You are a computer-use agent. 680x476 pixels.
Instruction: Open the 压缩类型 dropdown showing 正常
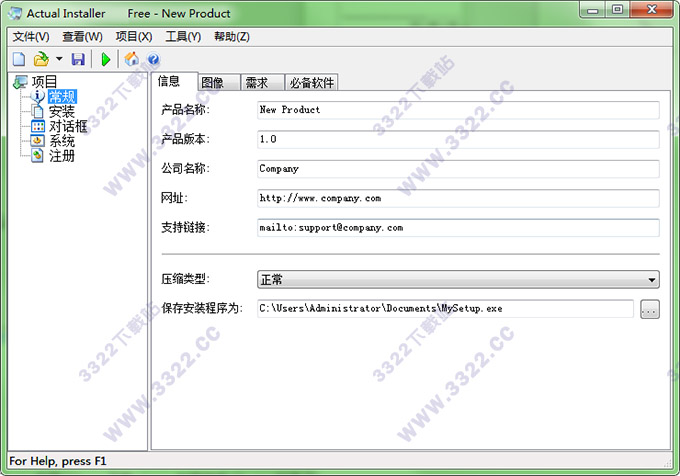pyautogui.click(x=458, y=280)
